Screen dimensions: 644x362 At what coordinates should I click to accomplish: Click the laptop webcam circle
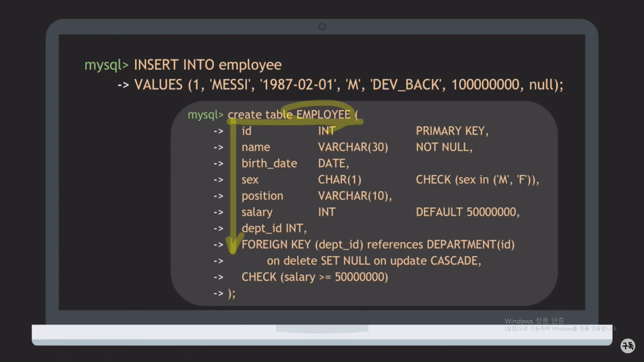click(322, 26)
